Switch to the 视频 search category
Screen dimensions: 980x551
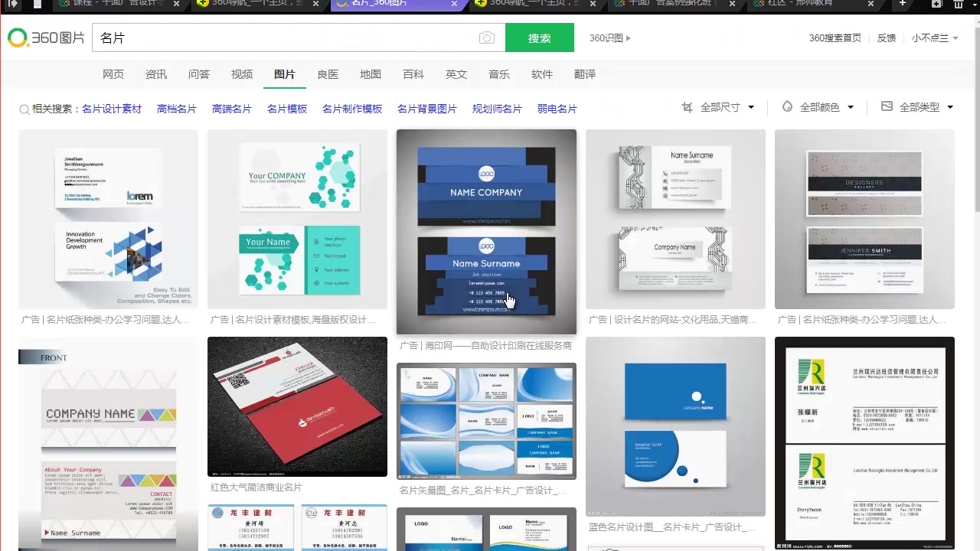point(241,74)
